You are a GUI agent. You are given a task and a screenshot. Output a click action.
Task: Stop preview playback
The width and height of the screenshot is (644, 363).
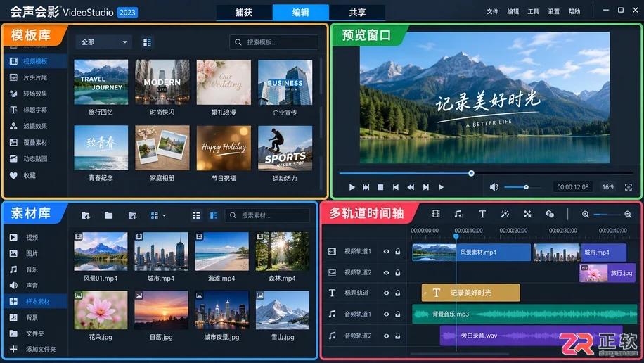coord(380,187)
